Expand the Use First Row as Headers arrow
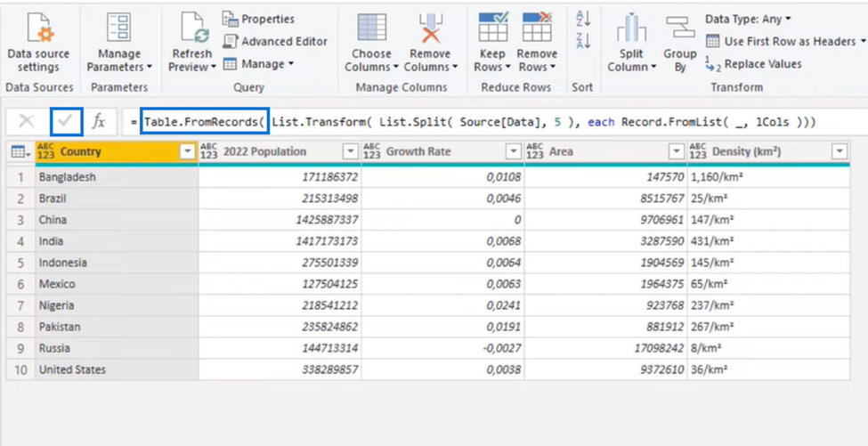This screenshot has height=446, width=868. [863, 42]
